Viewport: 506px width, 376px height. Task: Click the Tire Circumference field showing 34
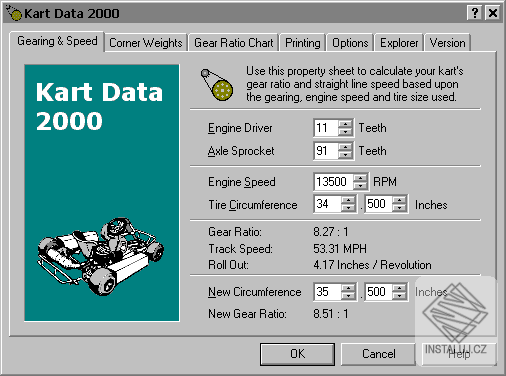coord(328,204)
